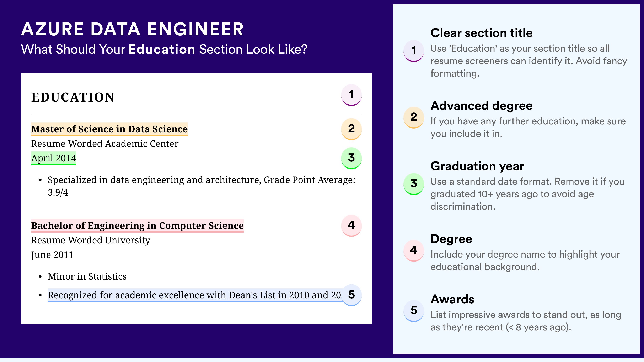This screenshot has height=362, width=644.
Task: Click the highlighted Dean's List award line
Action: pyautogui.click(x=194, y=295)
